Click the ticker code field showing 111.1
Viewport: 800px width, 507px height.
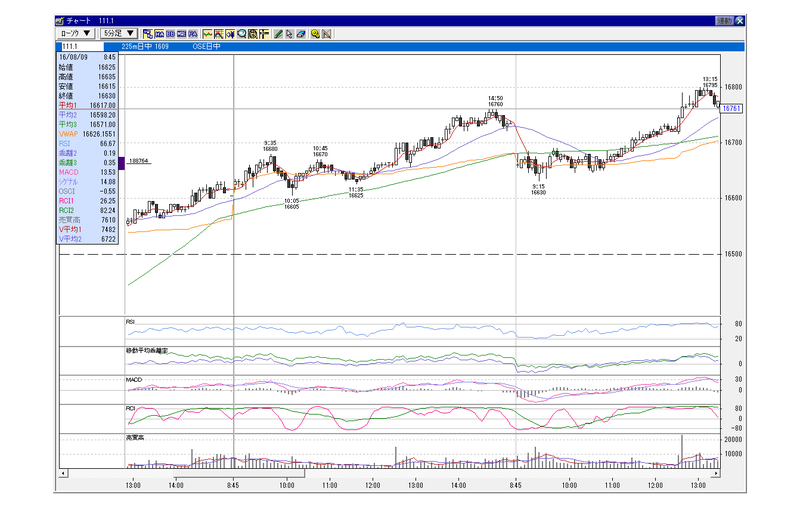tap(82, 46)
